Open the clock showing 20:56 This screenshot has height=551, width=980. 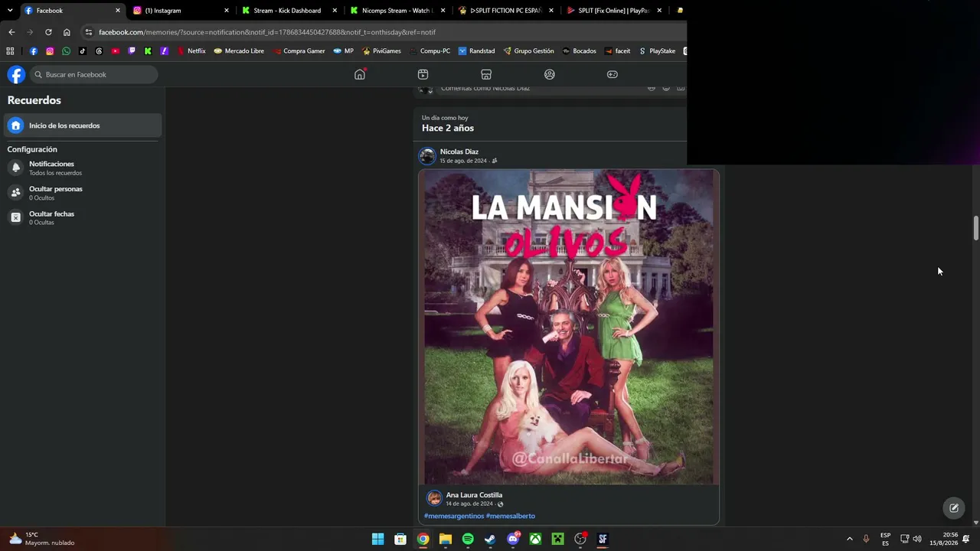pos(943,539)
